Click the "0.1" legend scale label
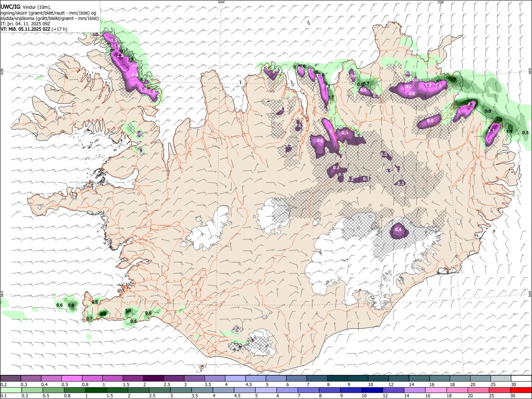This screenshot has width=532, height=399. pyautogui.click(x=4, y=396)
